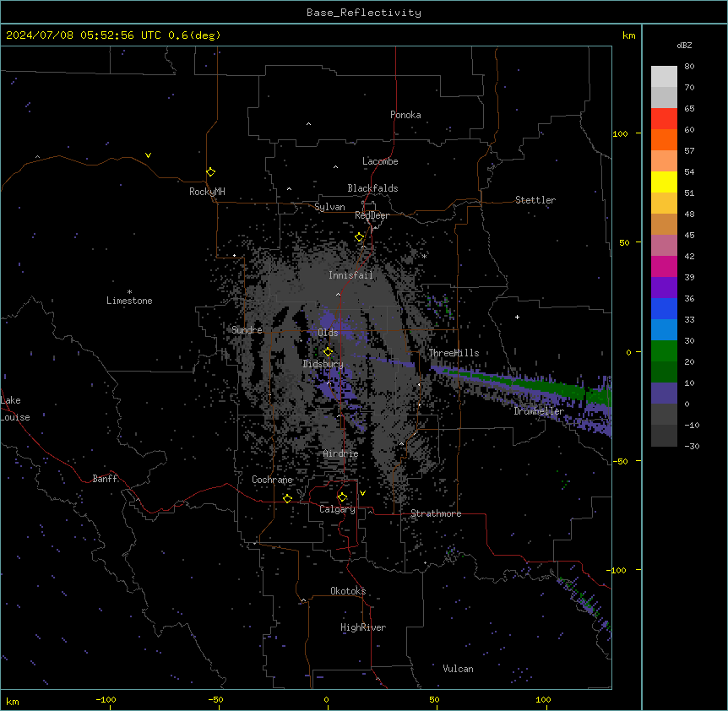Click the RedDeer city label
Viewport: 728px width, 711px height.
[372, 215]
